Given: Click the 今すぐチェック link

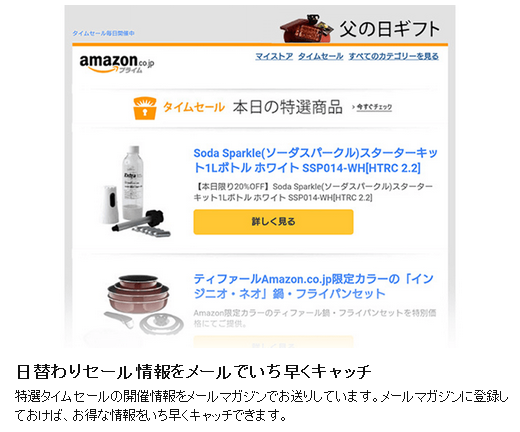Looking at the screenshot, I should (374, 107).
